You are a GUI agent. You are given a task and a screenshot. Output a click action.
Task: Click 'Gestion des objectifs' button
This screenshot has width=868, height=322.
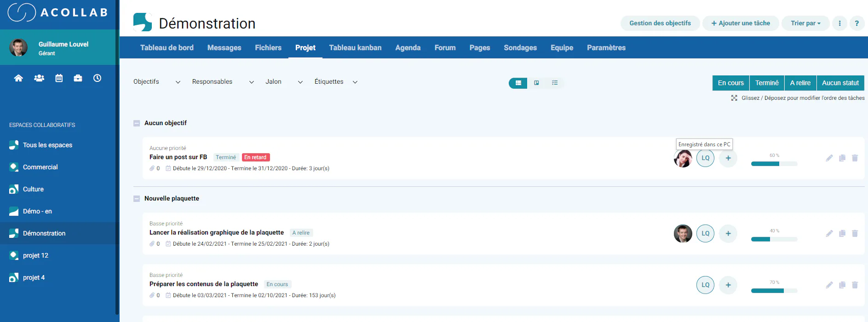point(660,23)
